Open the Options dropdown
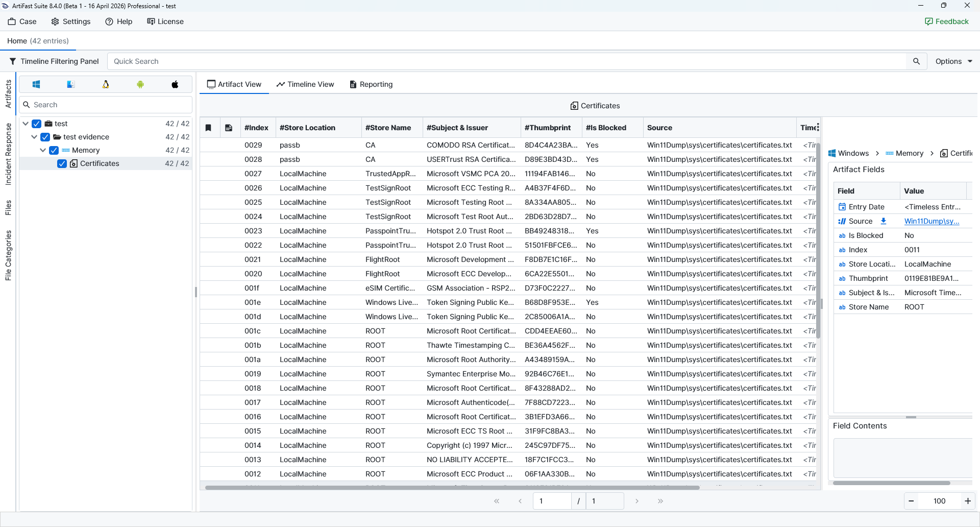980x527 pixels. click(953, 61)
